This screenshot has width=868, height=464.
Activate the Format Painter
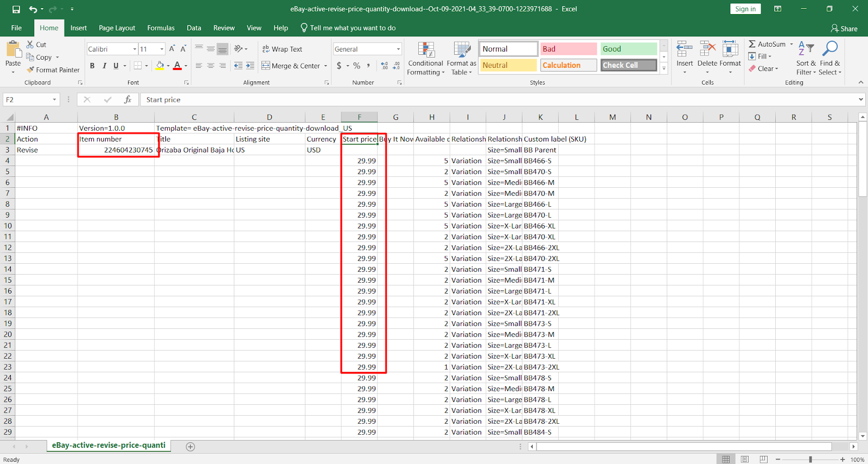(x=53, y=70)
